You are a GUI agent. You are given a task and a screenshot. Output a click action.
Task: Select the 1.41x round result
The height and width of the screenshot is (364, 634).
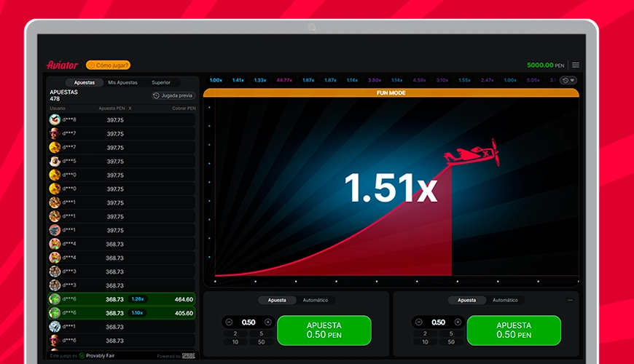click(x=238, y=80)
